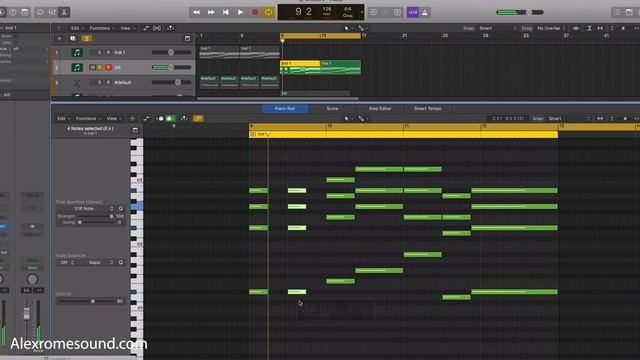Toggle Show Automation in tracks area
Screen dimensions: 640x360
[146, 28]
